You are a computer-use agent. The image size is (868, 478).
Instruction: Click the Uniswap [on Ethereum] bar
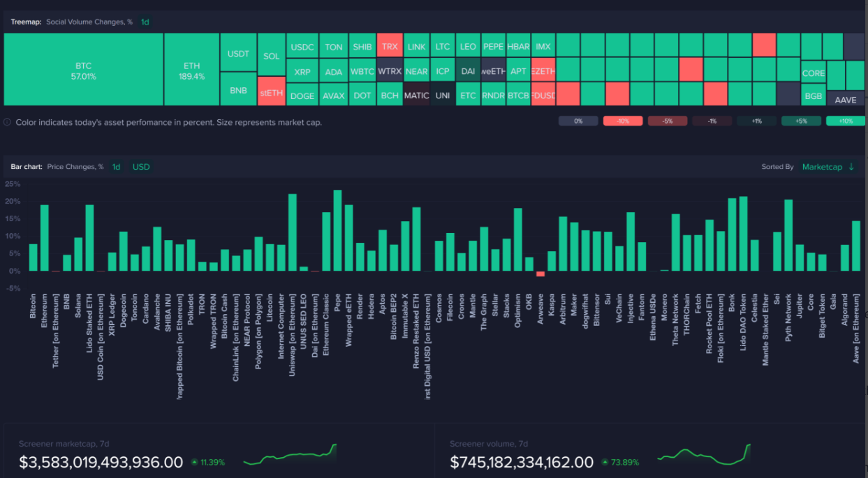click(293, 232)
